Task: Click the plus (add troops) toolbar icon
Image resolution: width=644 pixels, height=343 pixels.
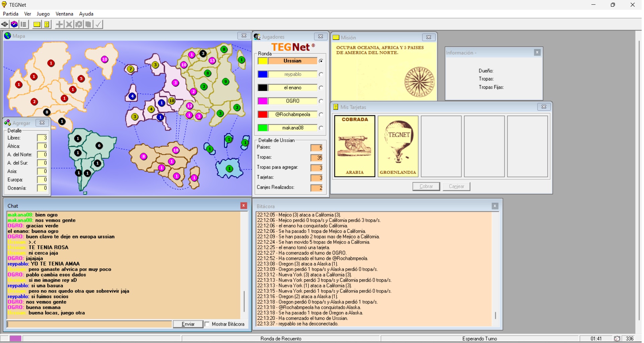Action: pyautogui.click(x=59, y=24)
